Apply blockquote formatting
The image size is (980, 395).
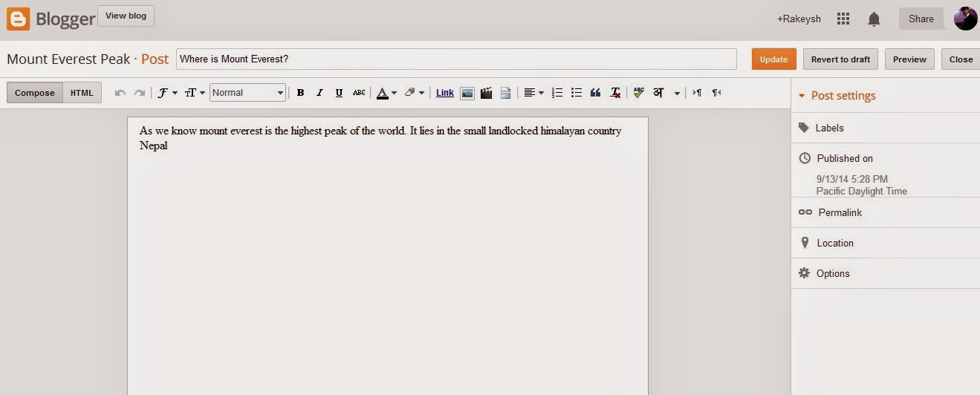[595, 93]
